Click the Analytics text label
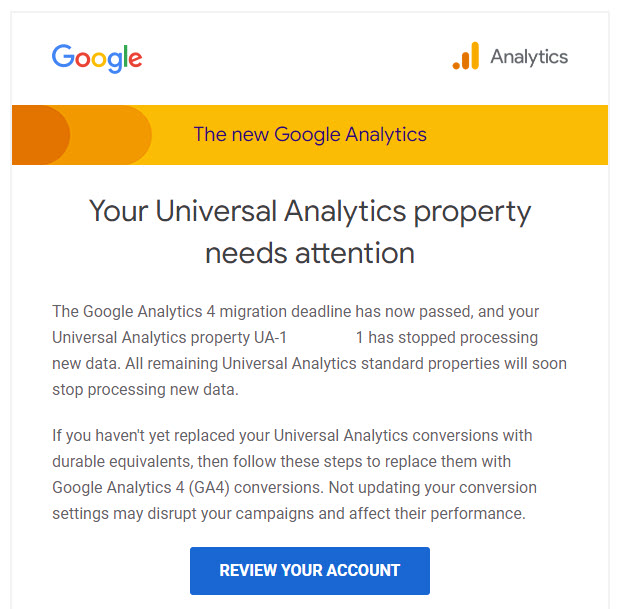Image resolution: width=617 pixels, height=609 pixels. point(529,57)
